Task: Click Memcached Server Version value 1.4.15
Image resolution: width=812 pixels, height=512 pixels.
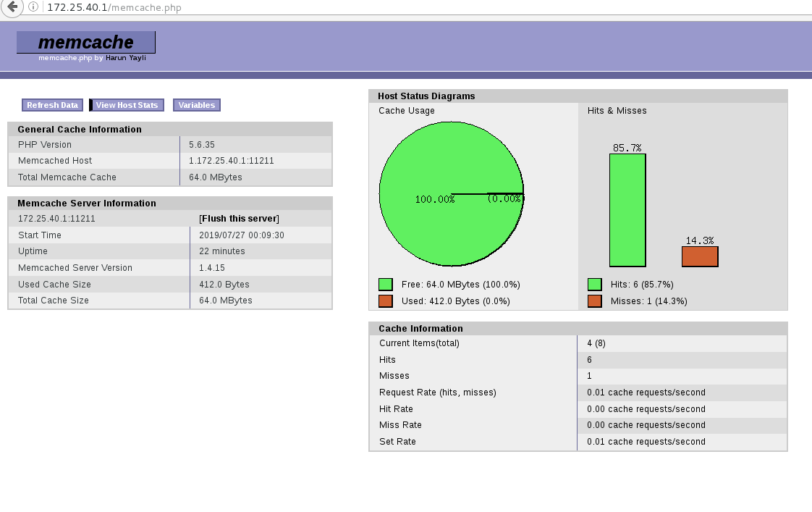Action: pyautogui.click(x=212, y=268)
